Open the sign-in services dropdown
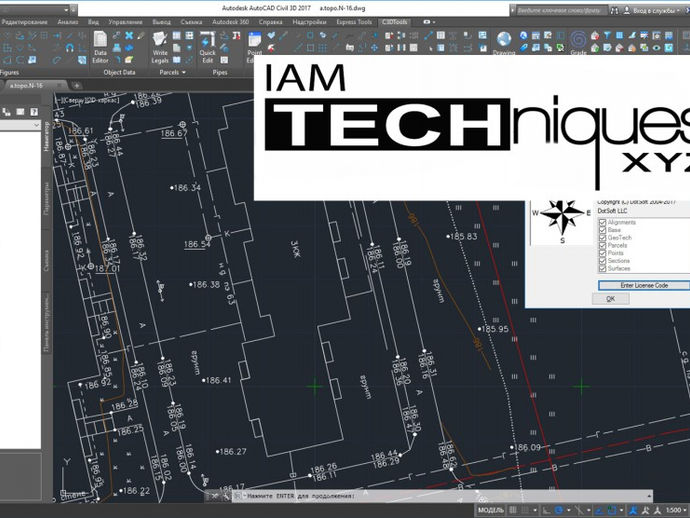This screenshot has width=690, height=518. (679, 10)
